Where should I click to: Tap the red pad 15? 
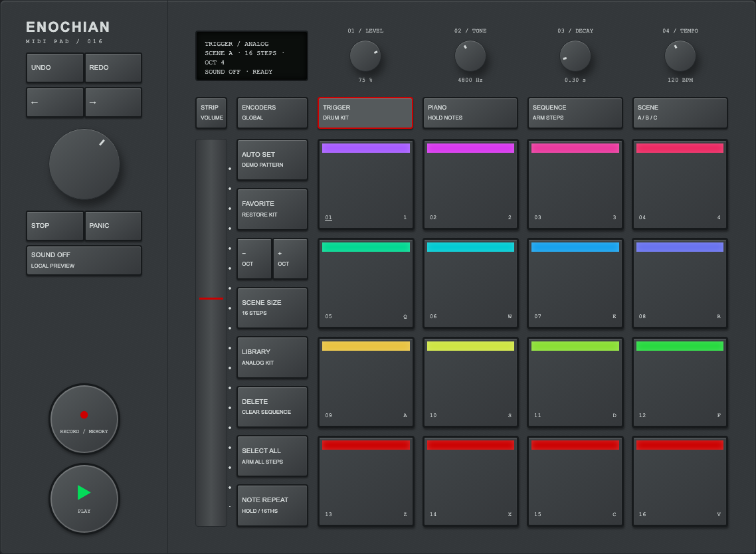pyautogui.click(x=575, y=481)
